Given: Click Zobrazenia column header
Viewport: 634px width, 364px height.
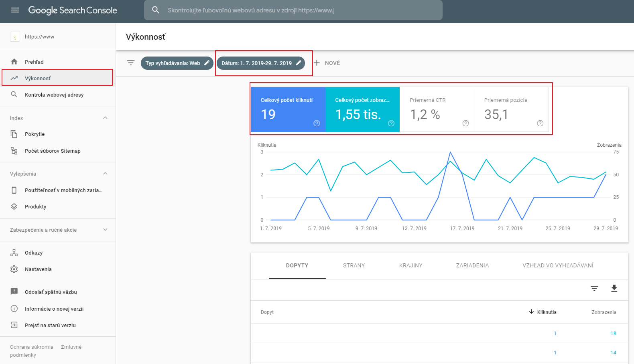Looking at the screenshot, I should (x=604, y=312).
